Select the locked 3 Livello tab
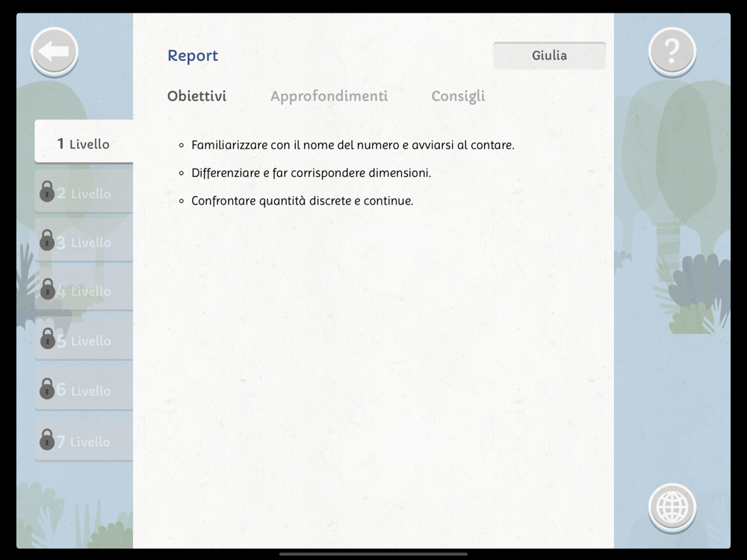 84,240
